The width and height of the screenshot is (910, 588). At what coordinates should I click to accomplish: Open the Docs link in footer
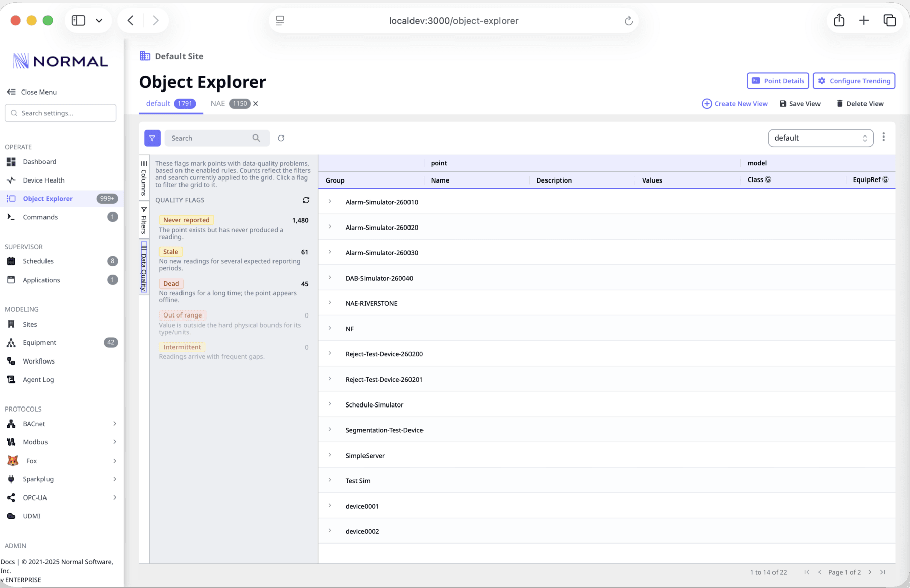coord(8,562)
